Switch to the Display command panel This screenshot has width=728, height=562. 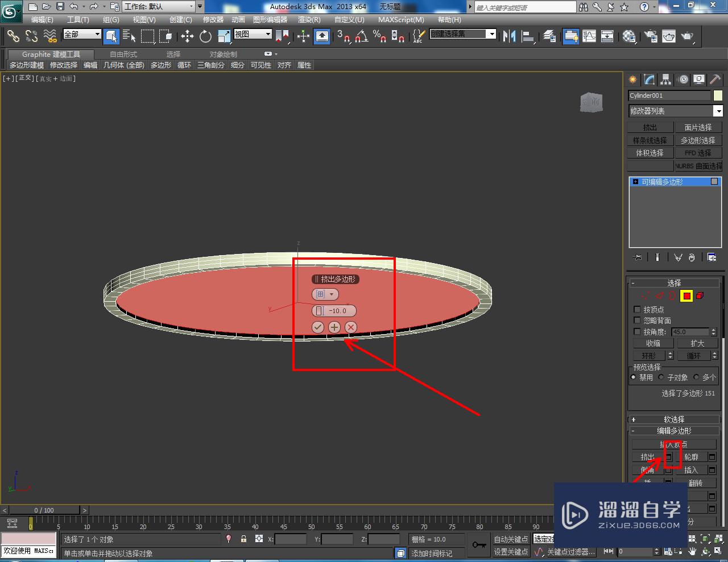[699, 80]
